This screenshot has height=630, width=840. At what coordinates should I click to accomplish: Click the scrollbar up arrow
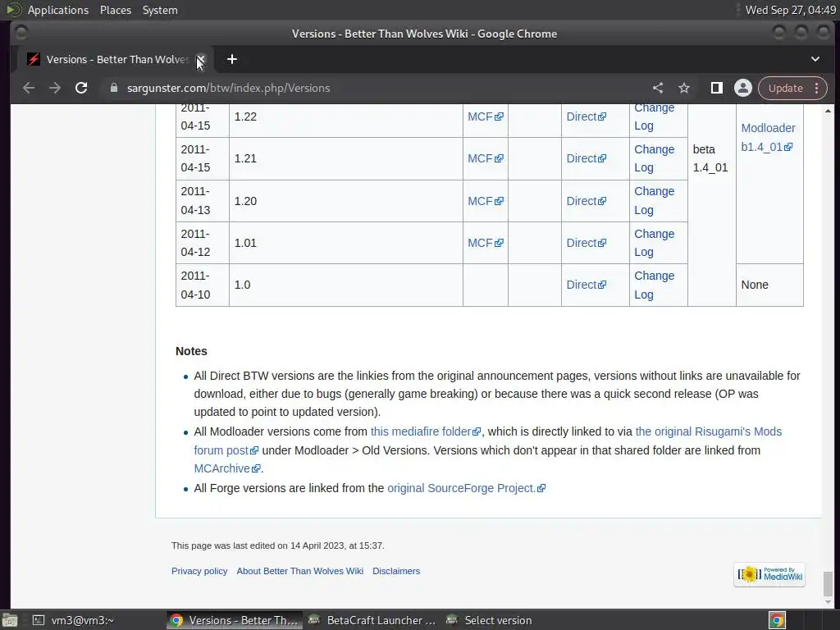click(829, 111)
